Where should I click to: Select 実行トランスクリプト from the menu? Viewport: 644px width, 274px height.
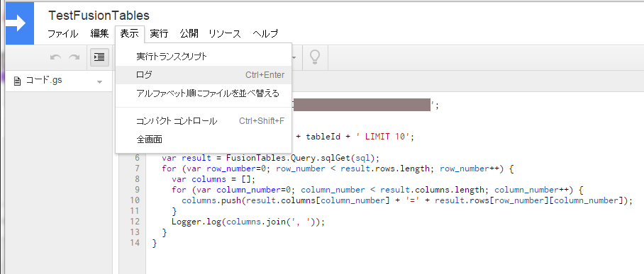204,57
